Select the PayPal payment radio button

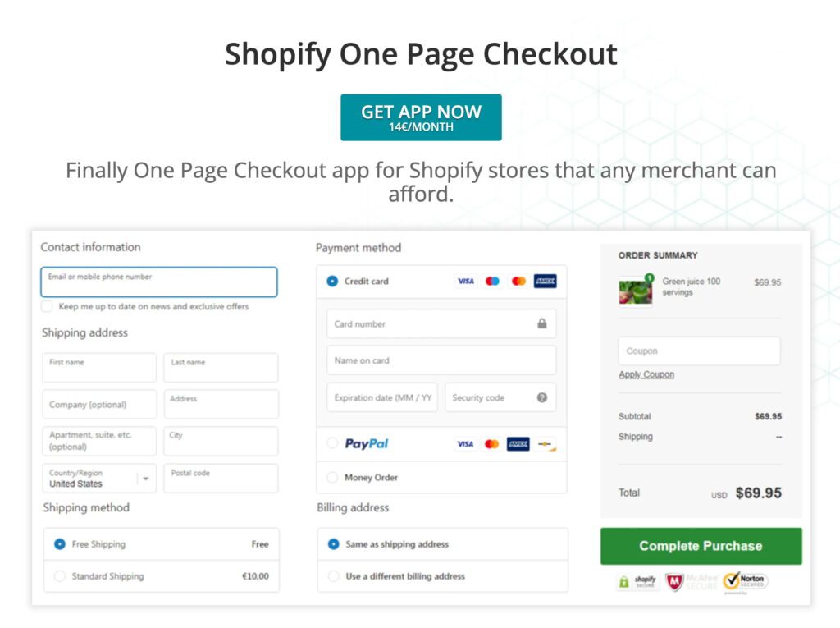click(332, 443)
